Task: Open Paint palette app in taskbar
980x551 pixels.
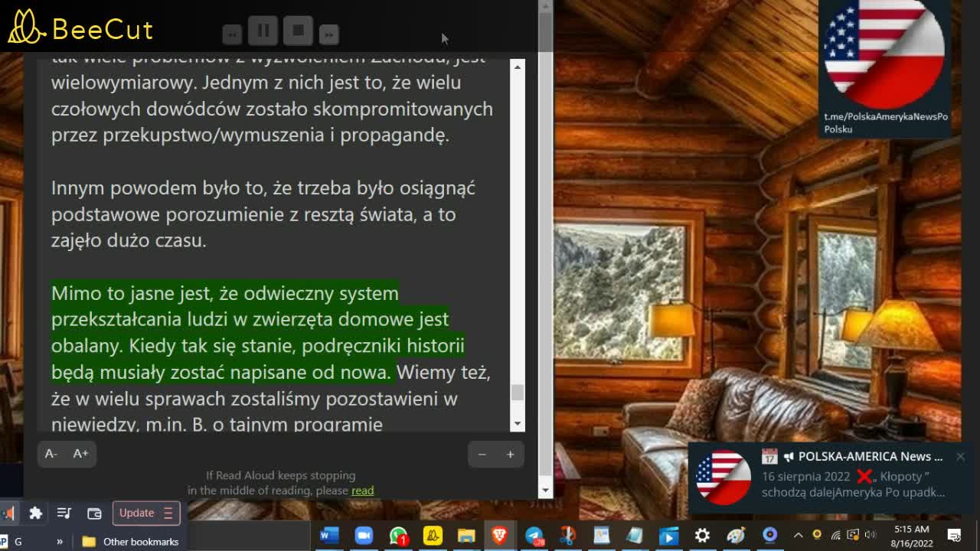Action: pyautogui.click(x=736, y=536)
